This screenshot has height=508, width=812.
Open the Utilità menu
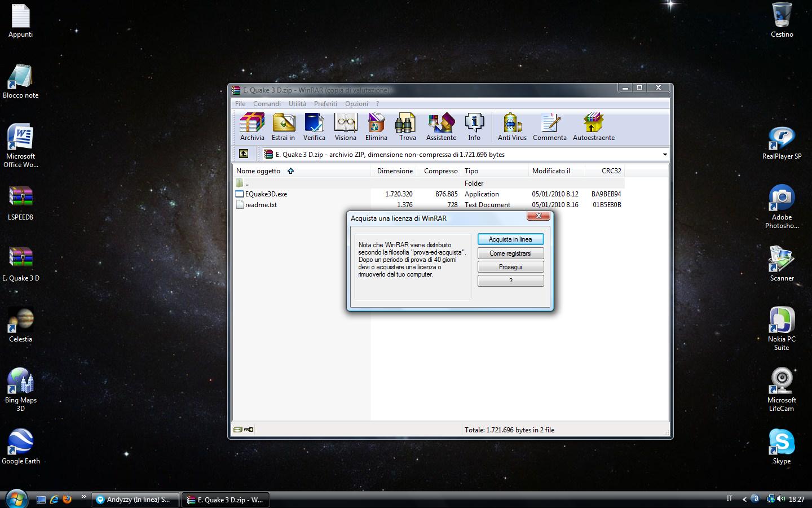[297, 104]
